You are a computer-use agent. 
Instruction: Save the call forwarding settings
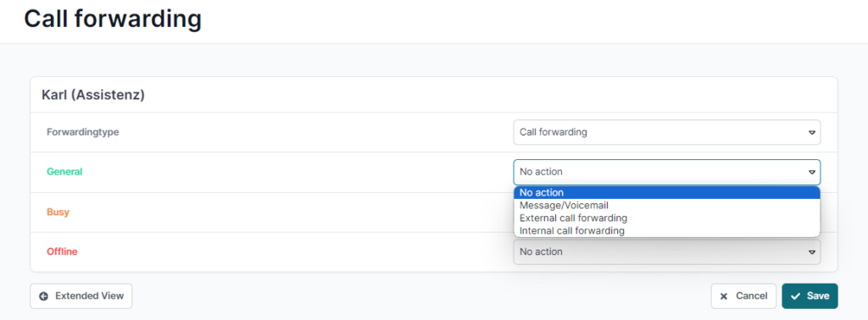[810, 296]
